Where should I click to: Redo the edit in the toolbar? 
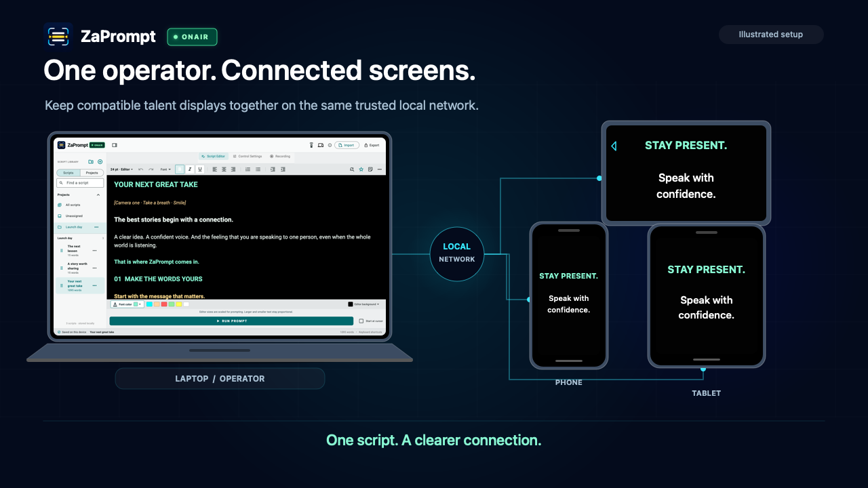coord(151,169)
